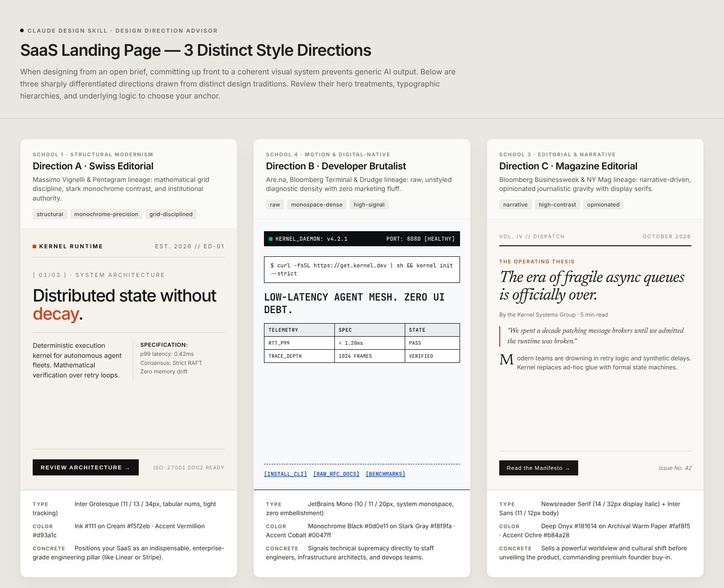
Task: Click the black dot before CLAUDE DESIGN SKILL
Action: click(x=22, y=31)
